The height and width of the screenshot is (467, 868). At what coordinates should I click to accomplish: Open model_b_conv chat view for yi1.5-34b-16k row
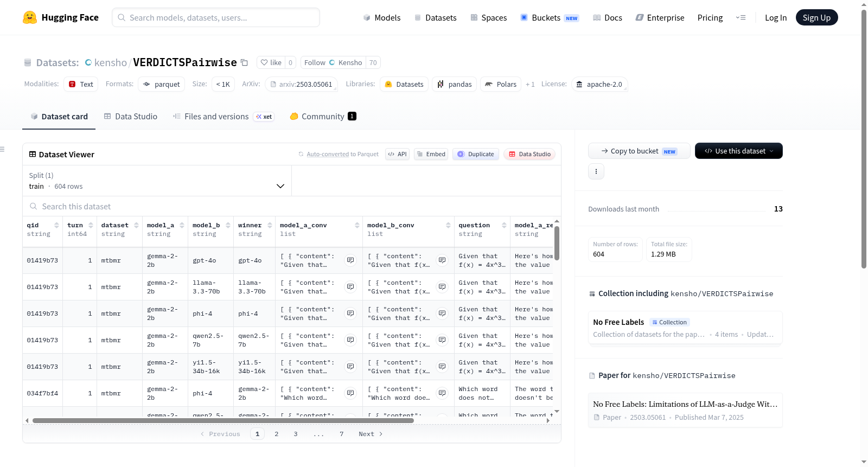pos(442,367)
